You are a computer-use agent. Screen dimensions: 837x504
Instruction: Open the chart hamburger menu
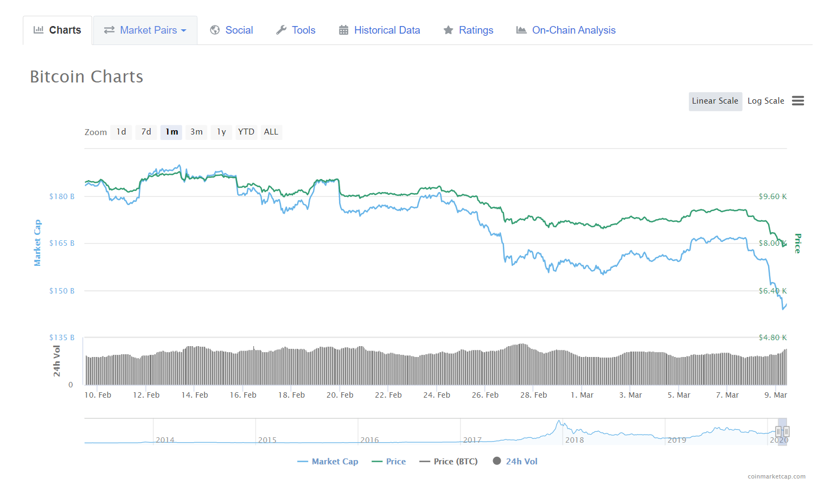pyautogui.click(x=797, y=101)
